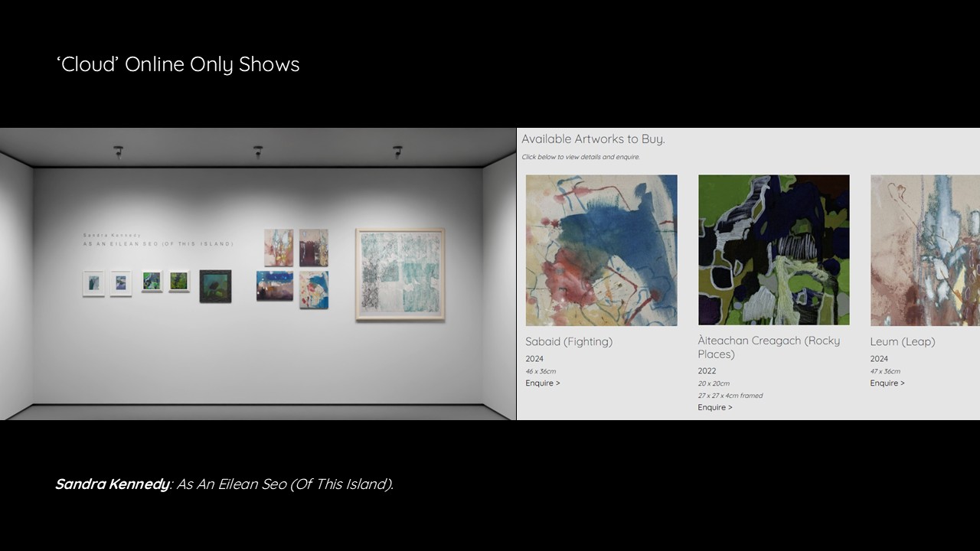This screenshot has height=551, width=980.
Task: Click the "'Cloud' Online Only Shows" slide title
Action: [178, 64]
